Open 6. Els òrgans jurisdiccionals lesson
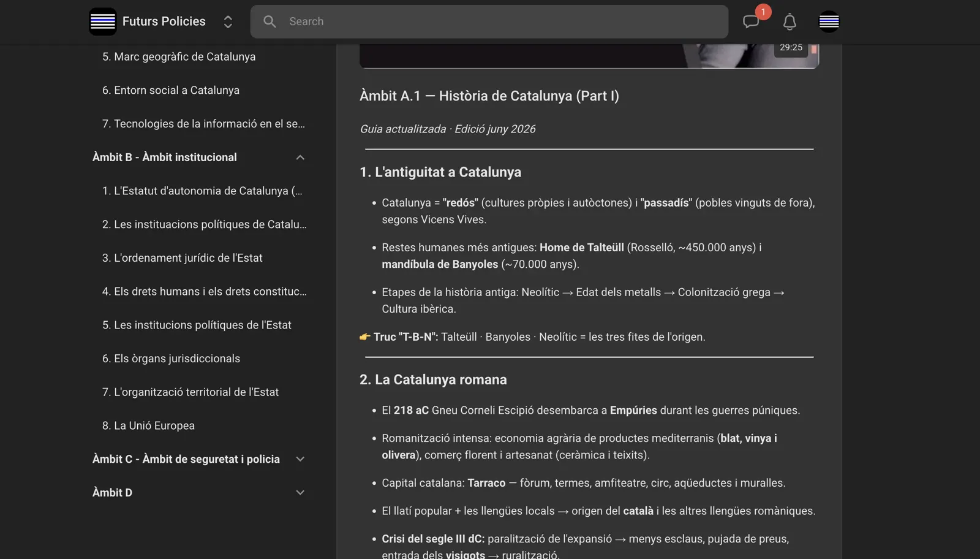 [x=171, y=359]
